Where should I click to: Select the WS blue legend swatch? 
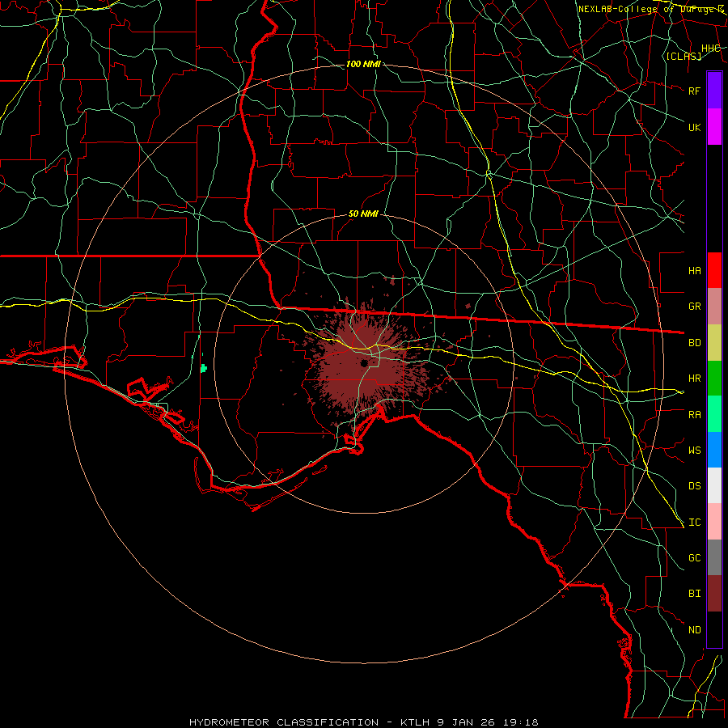714,450
